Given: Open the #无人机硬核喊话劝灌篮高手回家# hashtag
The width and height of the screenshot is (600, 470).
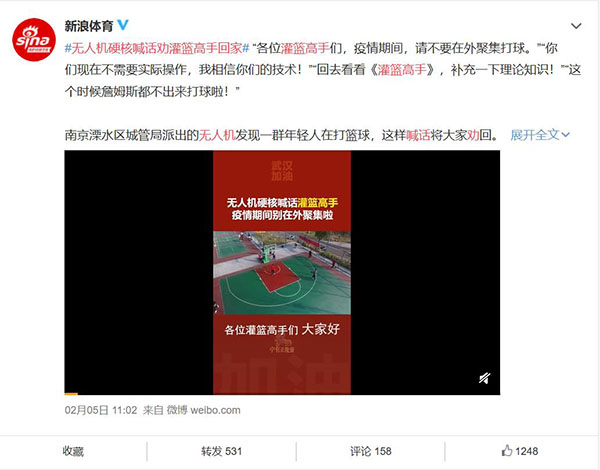Looking at the screenshot, I should 157,48.
